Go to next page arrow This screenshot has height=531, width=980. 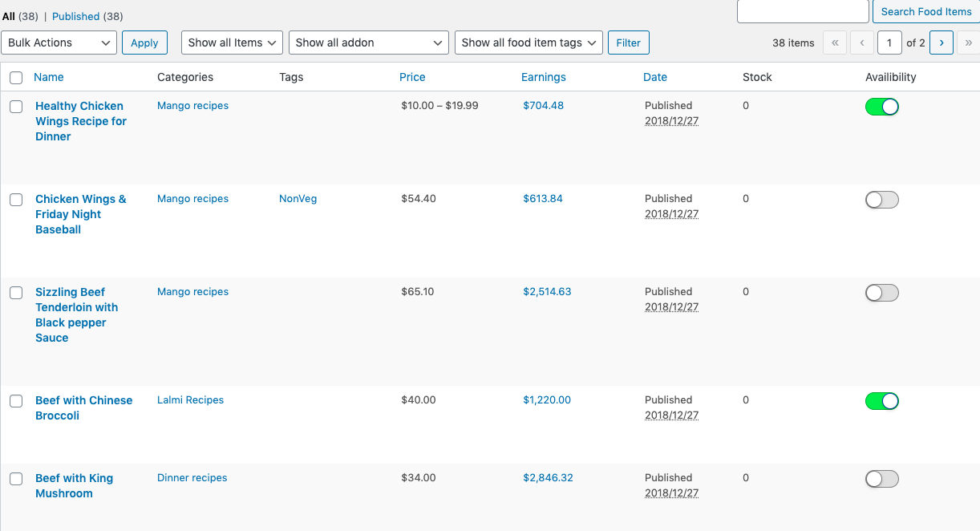pos(941,43)
